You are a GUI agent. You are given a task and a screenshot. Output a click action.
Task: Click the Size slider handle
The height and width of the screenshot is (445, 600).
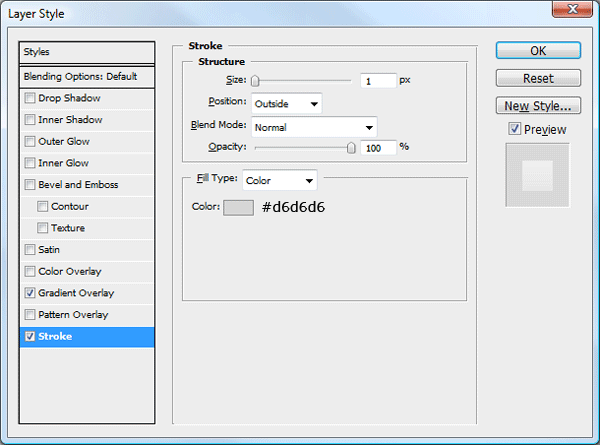point(255,81)
